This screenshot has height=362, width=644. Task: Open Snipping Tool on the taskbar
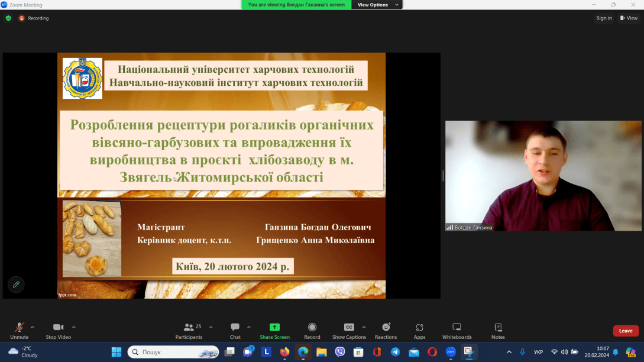(468, 352)
